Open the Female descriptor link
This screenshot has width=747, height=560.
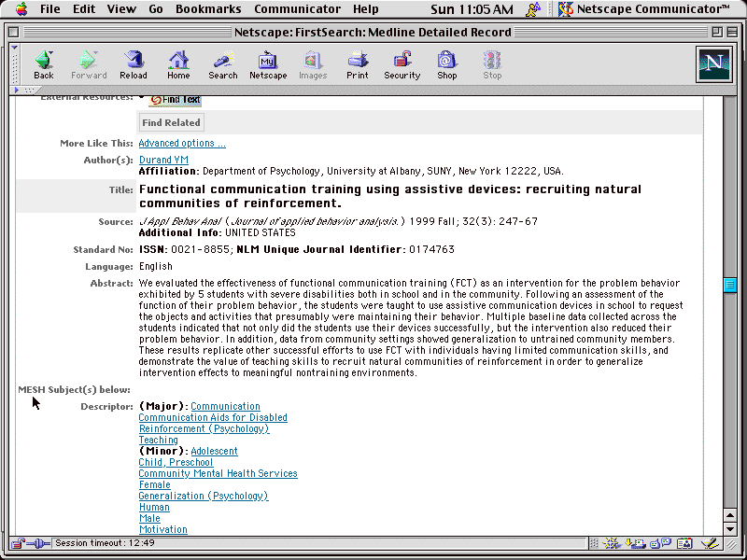pyautogui.click(x=154, y=484)
